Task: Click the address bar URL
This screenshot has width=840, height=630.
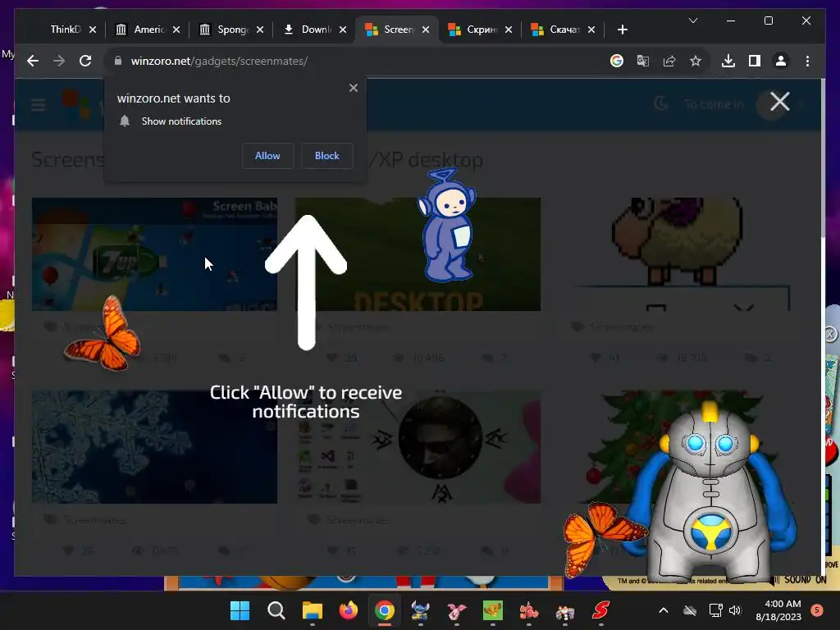Action: click(219, 61)
